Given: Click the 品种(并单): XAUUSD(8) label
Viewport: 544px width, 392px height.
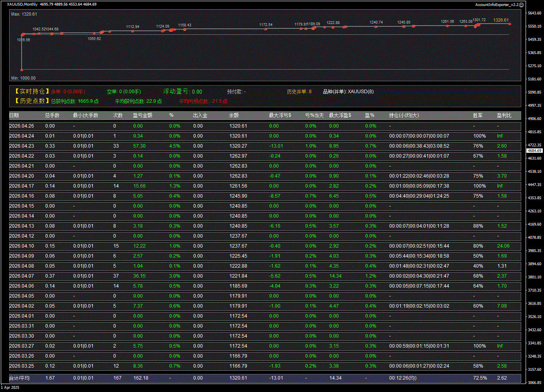Looking at the screenshot, I should pyautogui.click(x=348, y=92).
